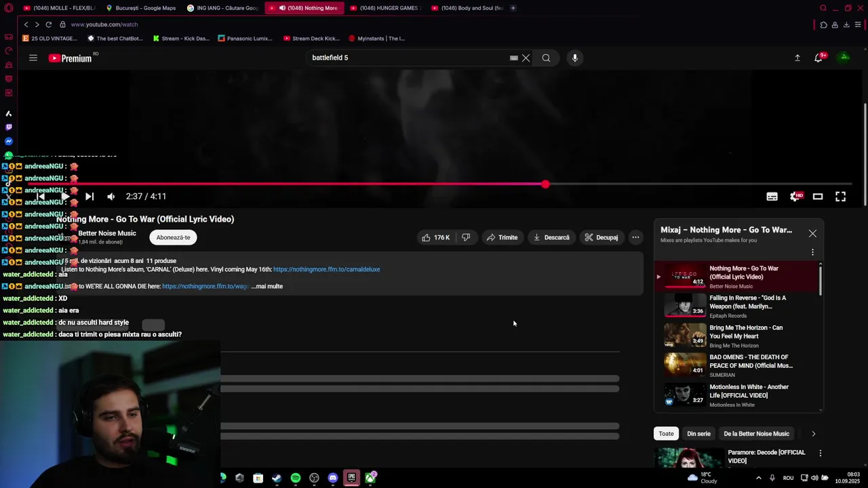Viewport: 868px width, 488px height.
Task: Open YouTube notifications bell
Action: (818, 58)
